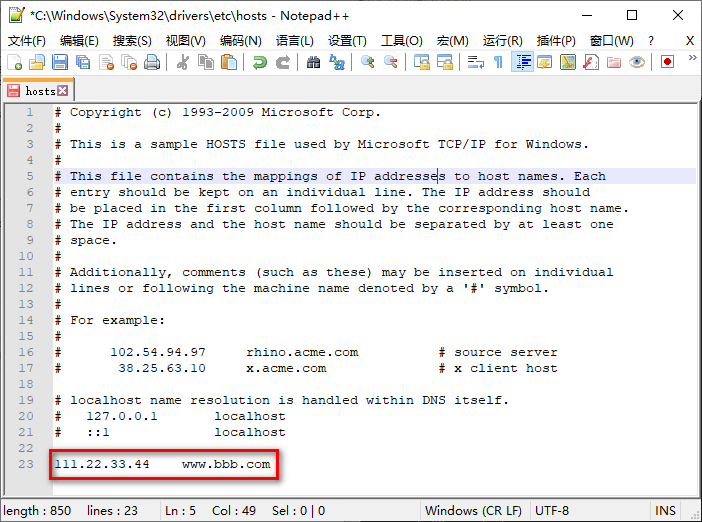This screenshot has width=702, height=522.
Task: Save all documents with the Save All icon
Action: [x=83, y=62]
